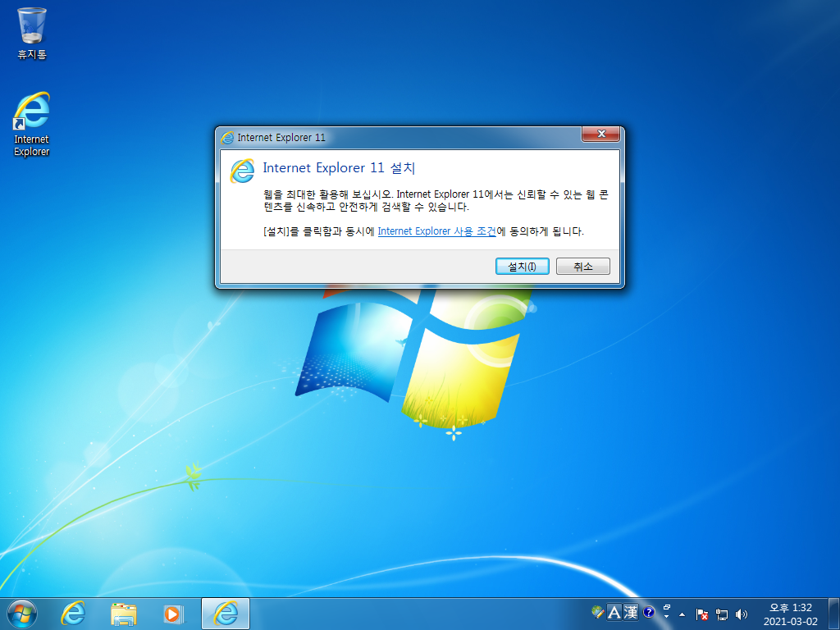Click the 설치(I) install button
The image size is (840, 630).
[522, 267]
